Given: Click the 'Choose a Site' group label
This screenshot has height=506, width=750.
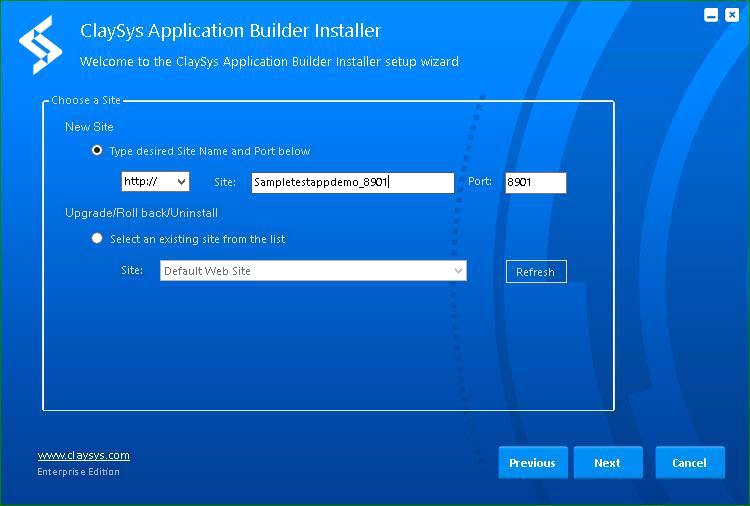Looking at the screenshot, I should tap(86, 100).
